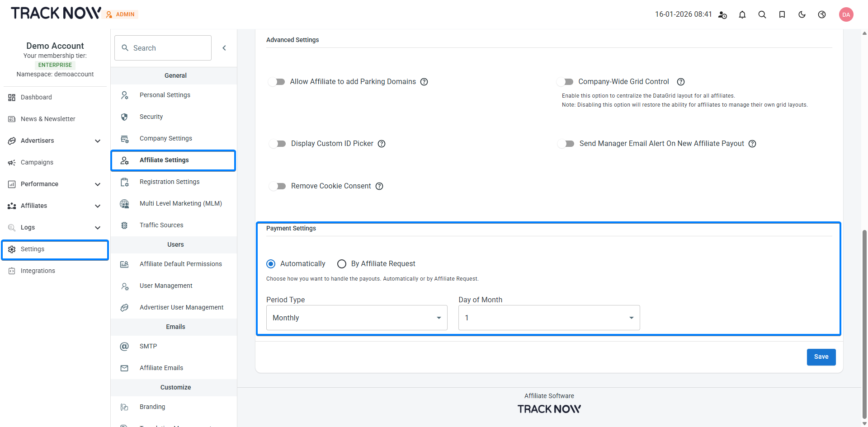Enable Allow Affiliate to add Parking Domains
Viewport: 868px width, 427px height.
tap(277, 82)
